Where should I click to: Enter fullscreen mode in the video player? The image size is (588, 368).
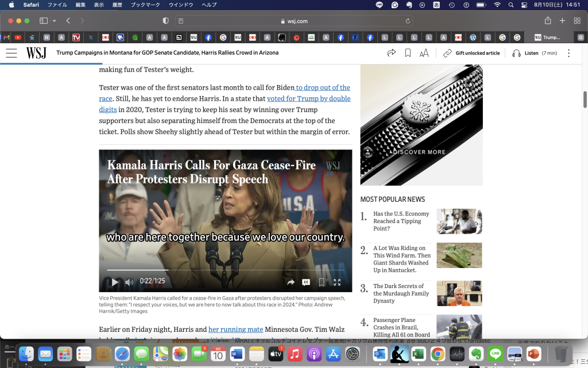(337, 282)
